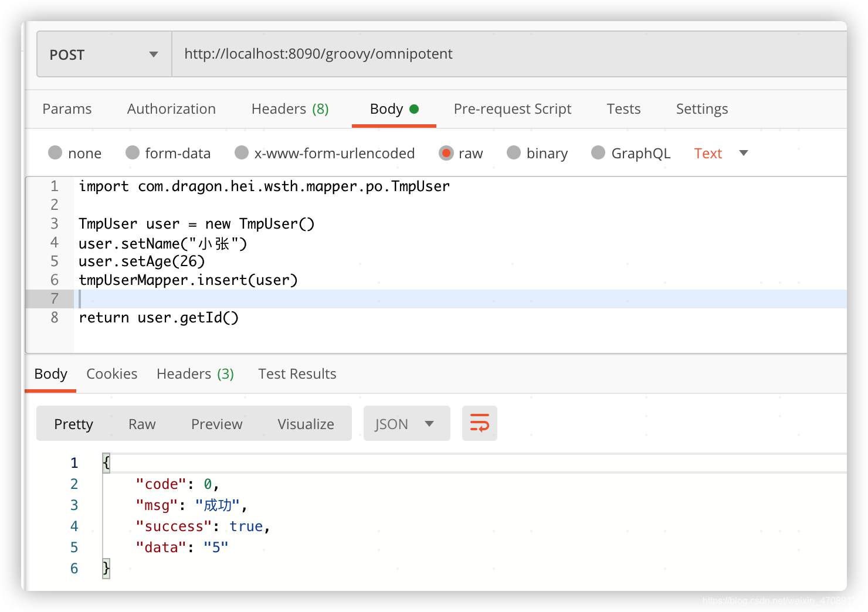Image resolution: width=868 pixels, height=612 pixels.
Task: Click the import statement on line 1
Action: [x=264, y=186]
